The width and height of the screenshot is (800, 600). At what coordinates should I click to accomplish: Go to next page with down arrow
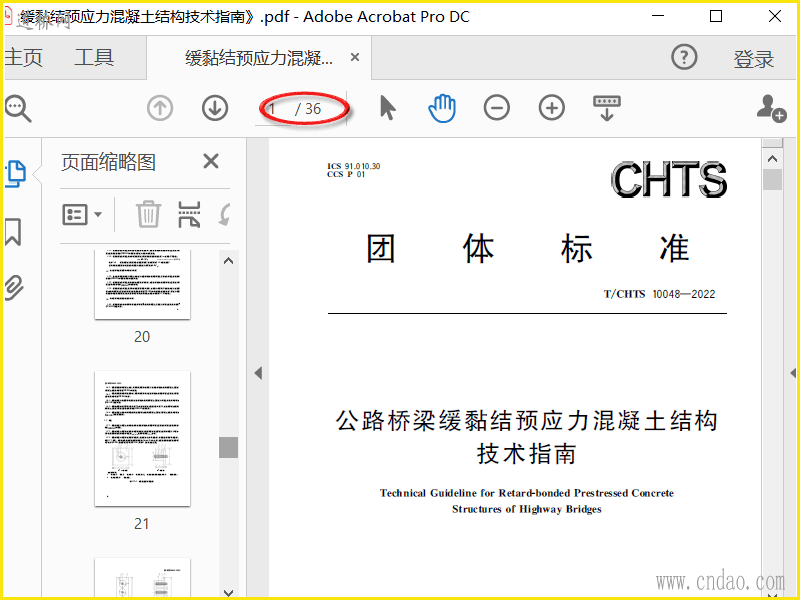(215, 108)
